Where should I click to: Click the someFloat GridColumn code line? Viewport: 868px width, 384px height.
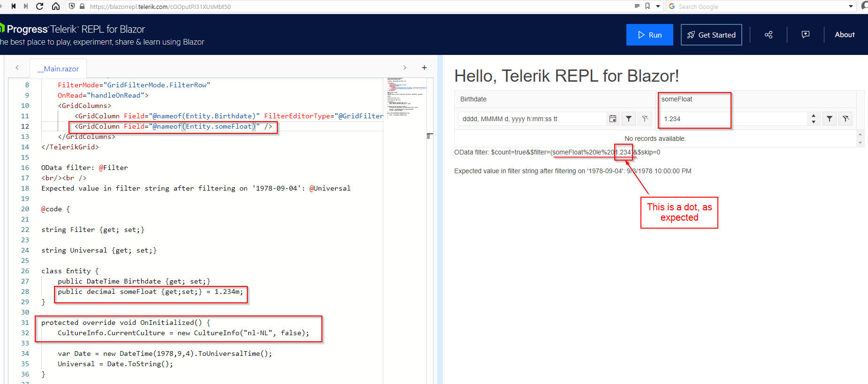[x=173, y=126]
